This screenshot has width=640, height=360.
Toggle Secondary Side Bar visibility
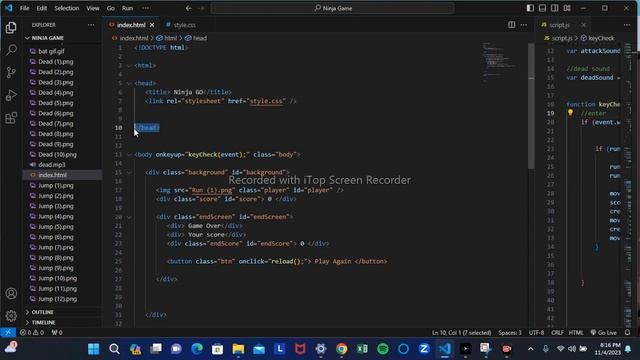click(x=555, y=8)
